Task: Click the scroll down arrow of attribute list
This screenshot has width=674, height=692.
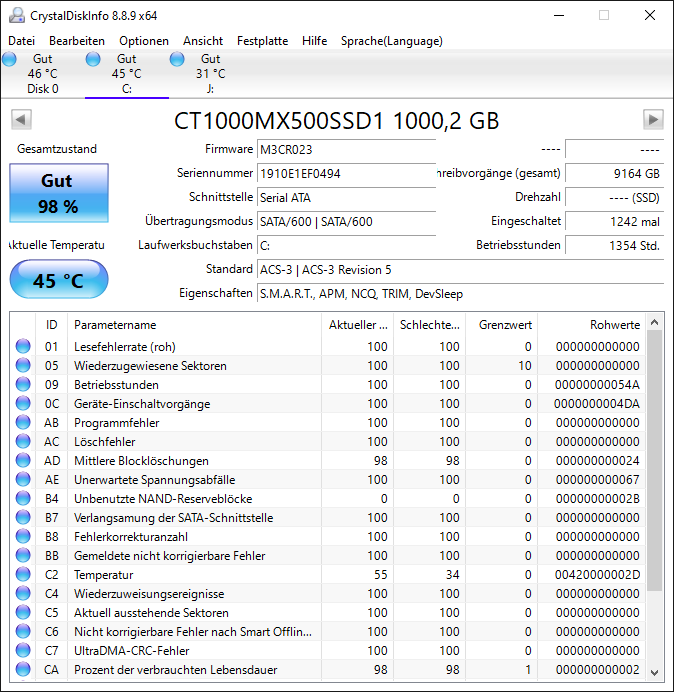Action: tap(655, 672)
